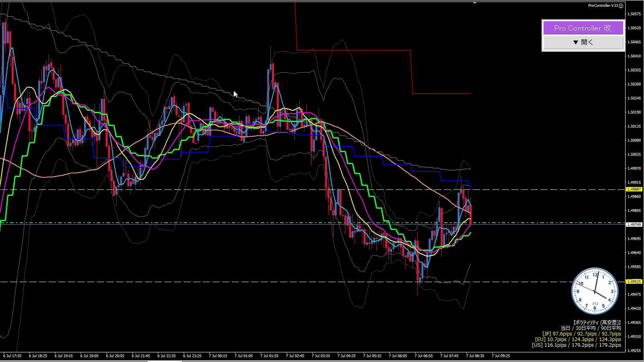Image resolution: width=644 pixels, height=362 pixels.
Task: Click the 7 Jul 08:35 time axis label
Action: (475, 356)
